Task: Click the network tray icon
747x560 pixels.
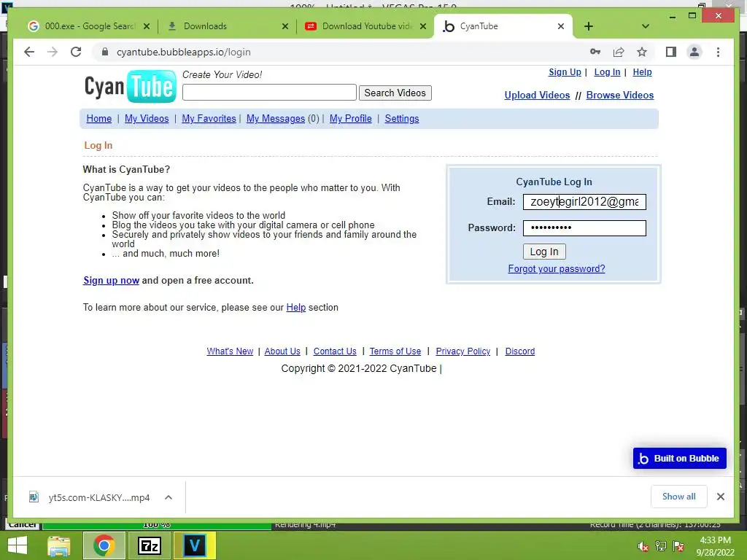Action: (x=661, y=547)
